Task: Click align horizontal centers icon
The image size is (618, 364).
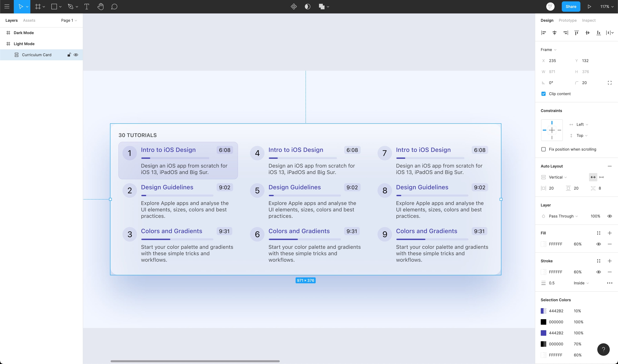Action: (554, 33)
